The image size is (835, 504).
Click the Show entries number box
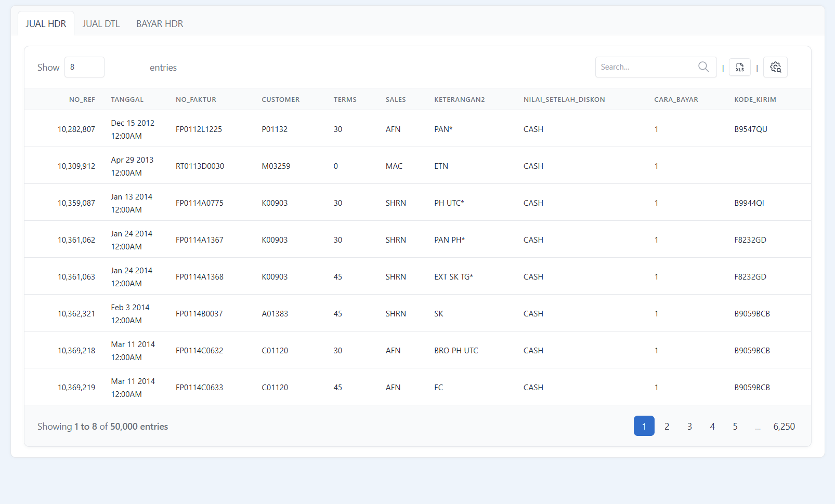tap(84, 67)
